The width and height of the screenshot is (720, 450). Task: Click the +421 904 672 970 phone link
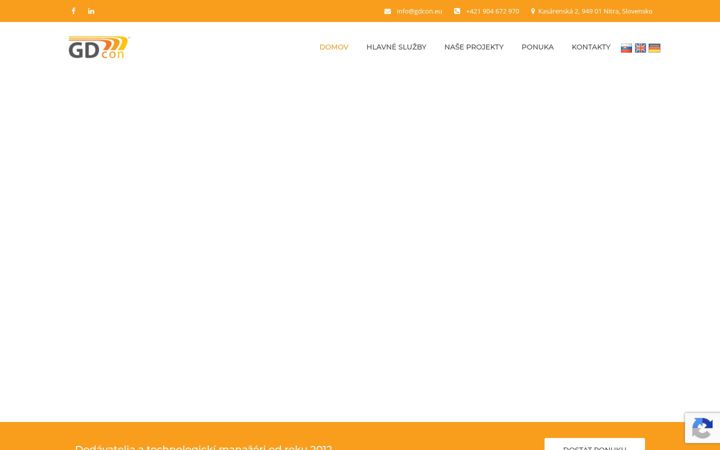coord(492,11)
